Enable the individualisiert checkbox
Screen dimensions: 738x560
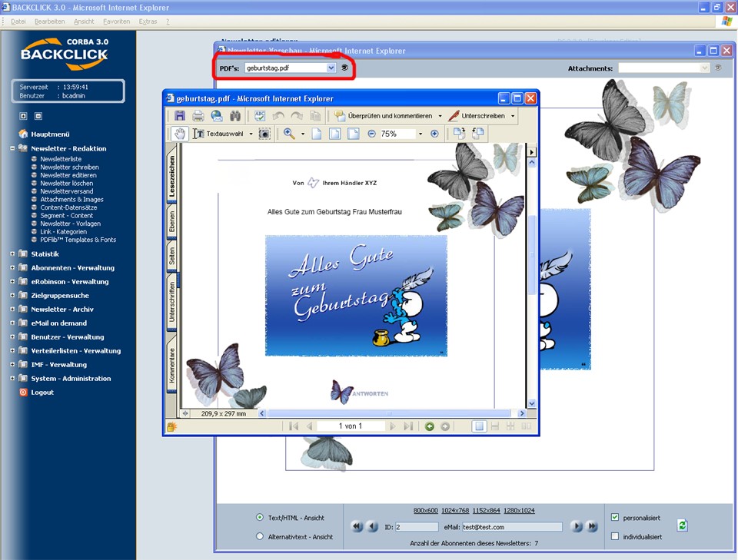tap(614, 536)
